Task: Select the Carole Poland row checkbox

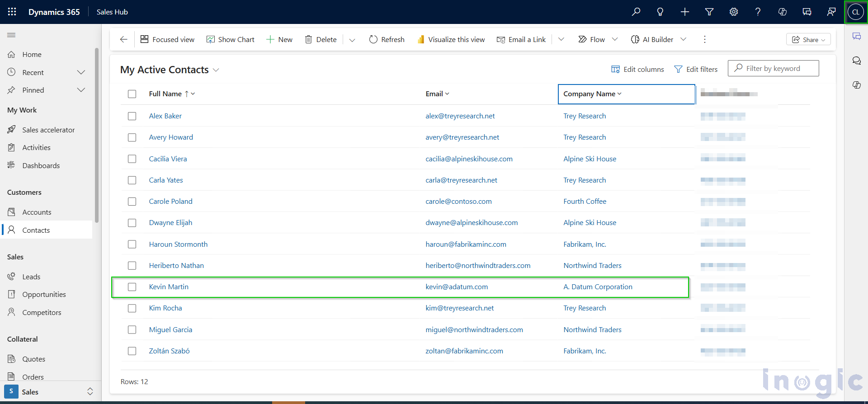Action: 132,202
